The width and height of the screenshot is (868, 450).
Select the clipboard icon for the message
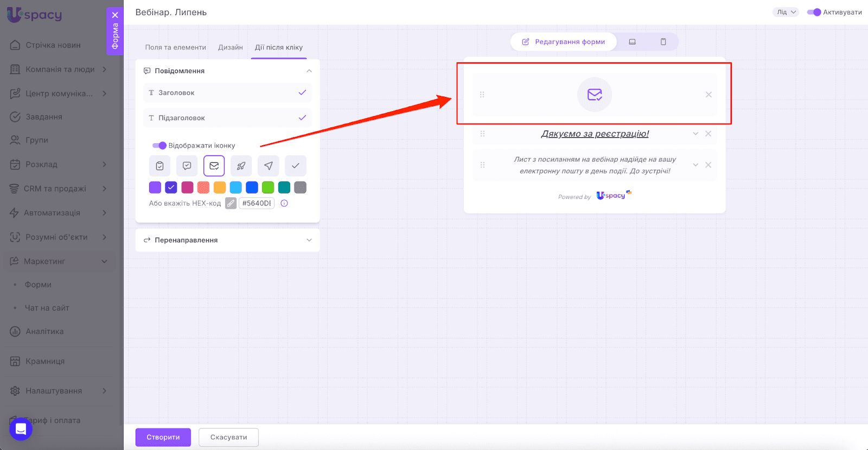(159, 166)
